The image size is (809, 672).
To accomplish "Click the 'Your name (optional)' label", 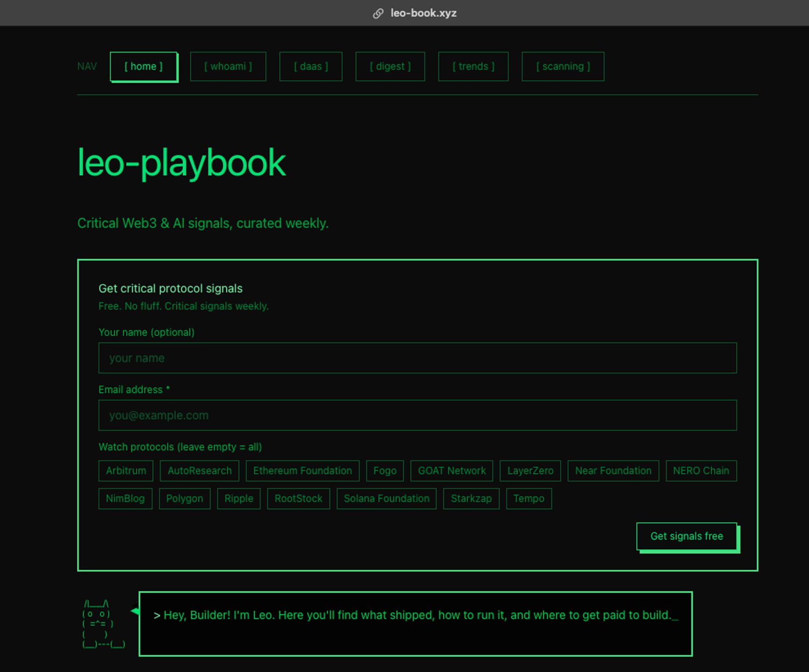I will [x=147, y=333].
